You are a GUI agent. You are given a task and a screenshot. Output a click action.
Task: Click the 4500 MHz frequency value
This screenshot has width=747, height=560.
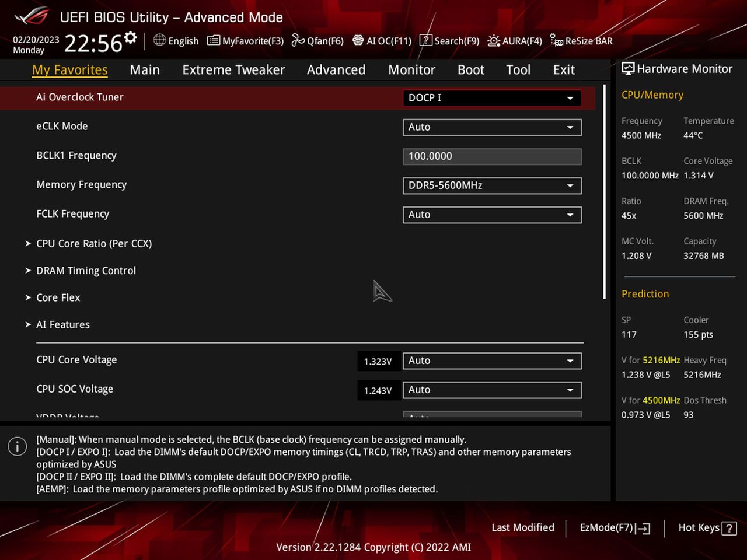tap(641, 135)
